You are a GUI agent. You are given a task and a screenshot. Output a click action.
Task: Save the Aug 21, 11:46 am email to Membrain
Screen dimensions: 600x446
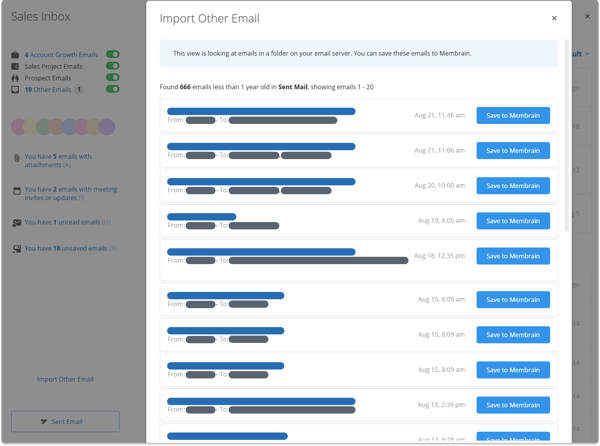coord(513,115)
